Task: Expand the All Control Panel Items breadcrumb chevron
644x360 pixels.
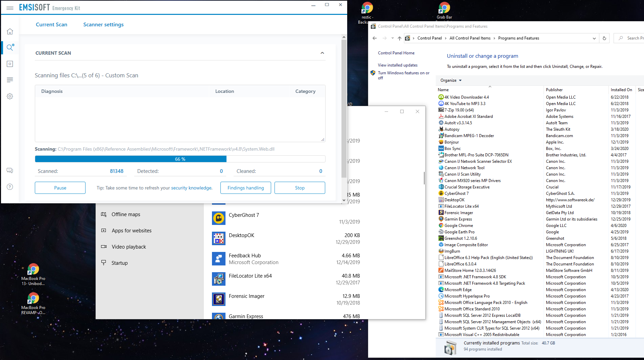Action: click(494, 38)
